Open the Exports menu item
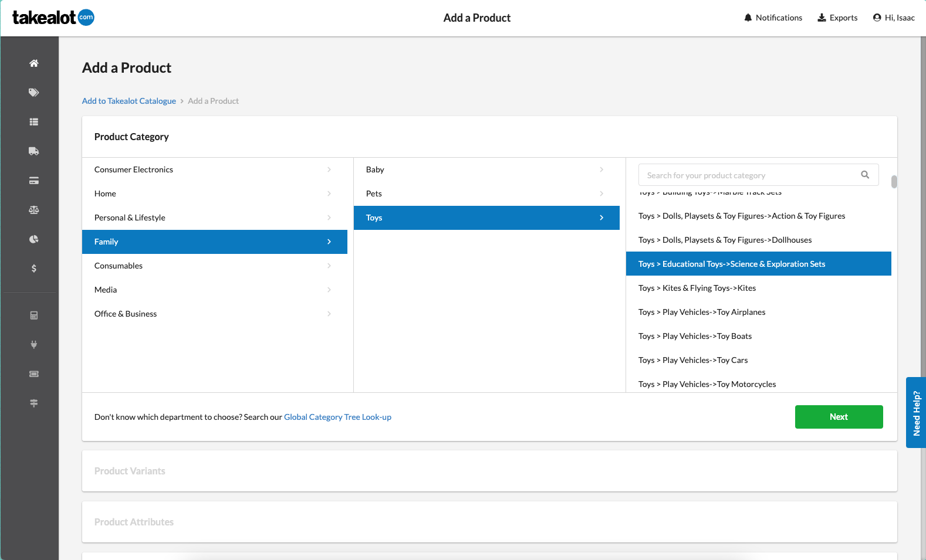Image resolution: width=926 pixels, height=560 pixels. 837,18
